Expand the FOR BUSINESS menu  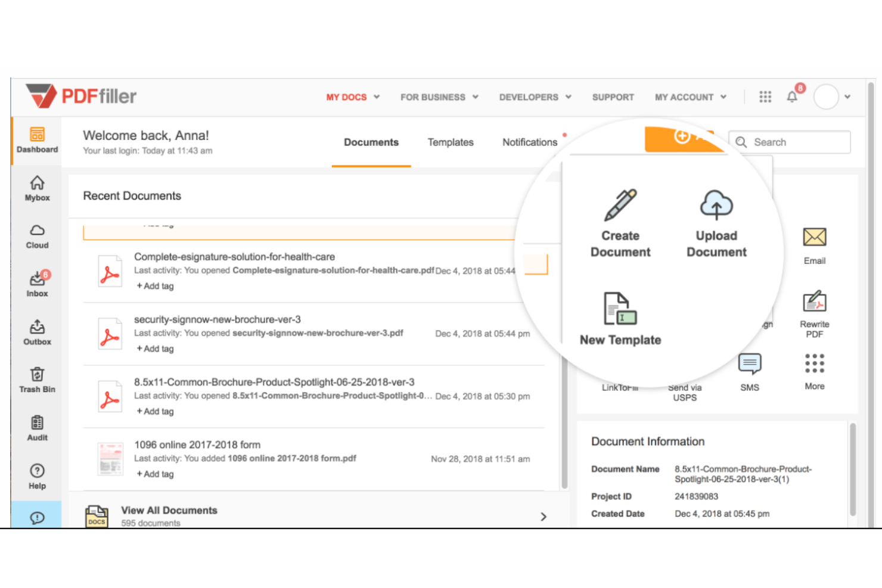(439, 97)
